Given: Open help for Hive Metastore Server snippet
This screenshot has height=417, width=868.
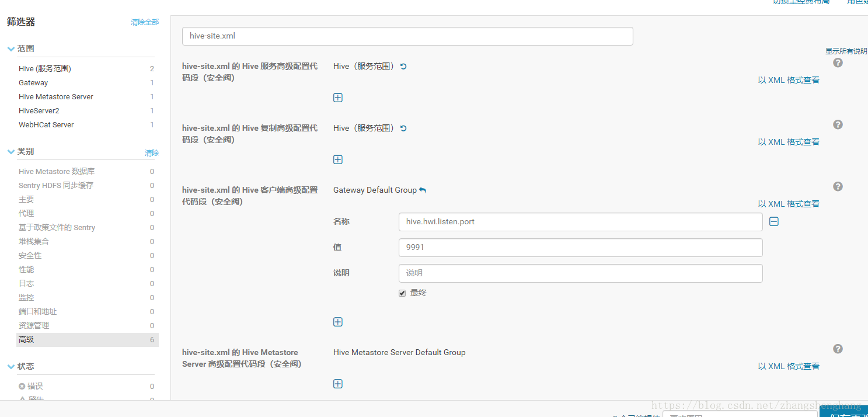Looking at the screenshot, I should (838, 349).
